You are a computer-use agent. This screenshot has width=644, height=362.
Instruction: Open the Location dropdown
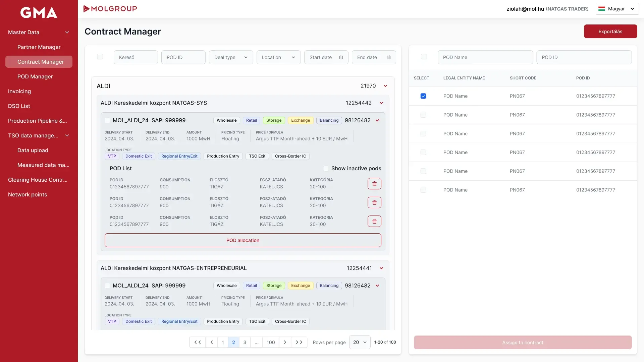coord(279,57)
